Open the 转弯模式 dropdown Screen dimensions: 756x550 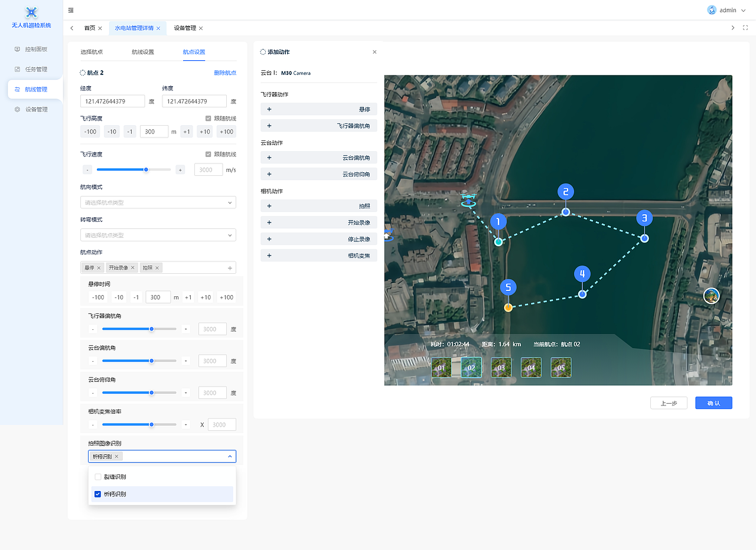tap(158, 235)
